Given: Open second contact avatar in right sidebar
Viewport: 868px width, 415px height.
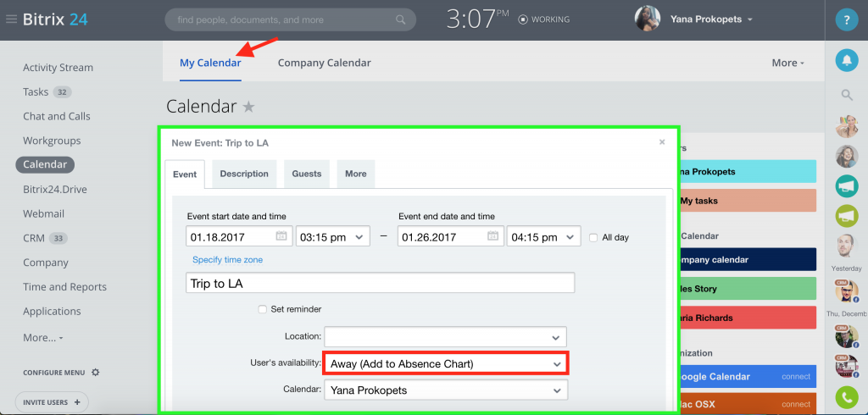Looking at the screenshot, I should point(847,156).
